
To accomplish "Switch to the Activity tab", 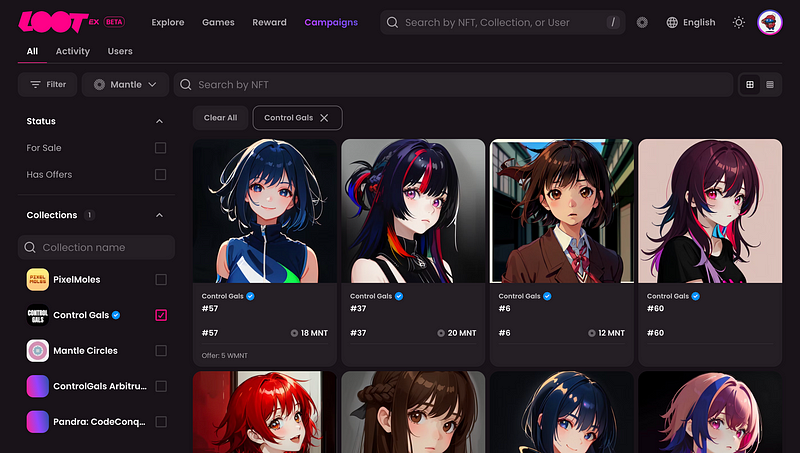I will 72,51.
